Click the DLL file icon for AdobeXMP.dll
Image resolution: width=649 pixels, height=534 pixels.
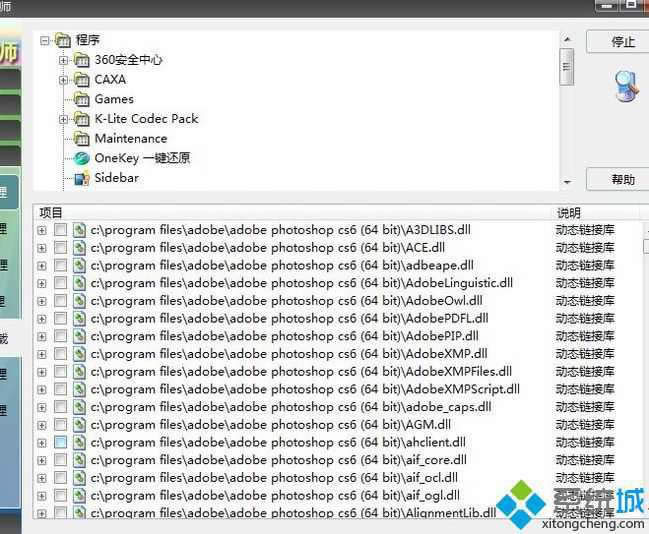[x=79, y=354]
